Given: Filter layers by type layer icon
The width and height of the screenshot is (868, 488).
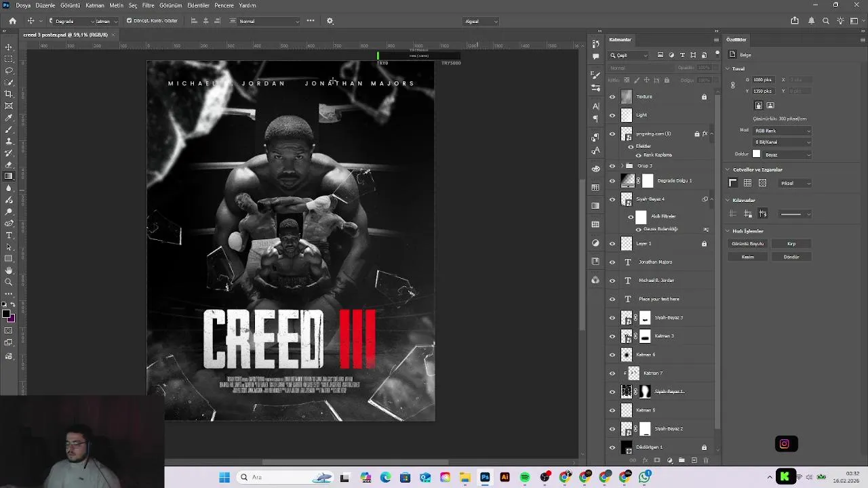Looking at the screenshot, I should coord(682,55).
